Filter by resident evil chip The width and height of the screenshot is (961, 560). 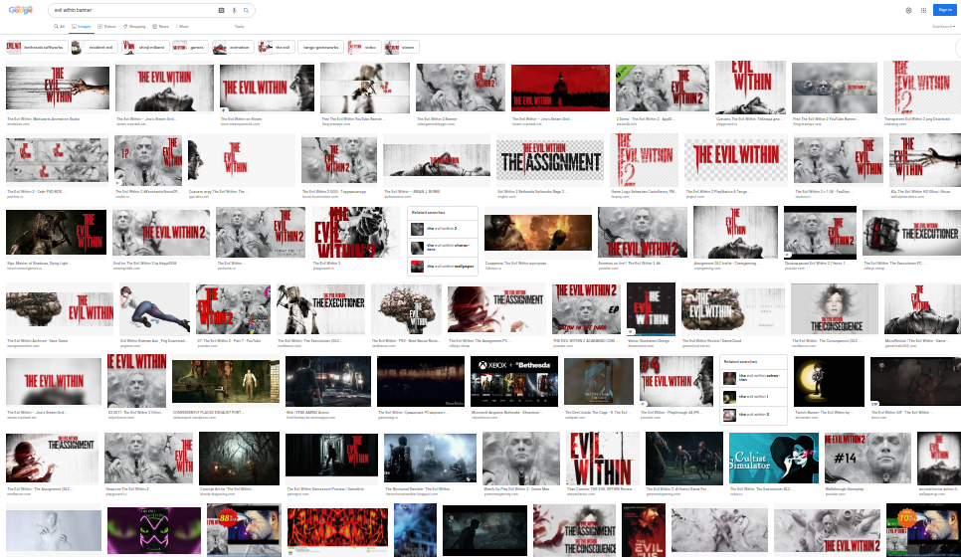(x=94, y=47)
